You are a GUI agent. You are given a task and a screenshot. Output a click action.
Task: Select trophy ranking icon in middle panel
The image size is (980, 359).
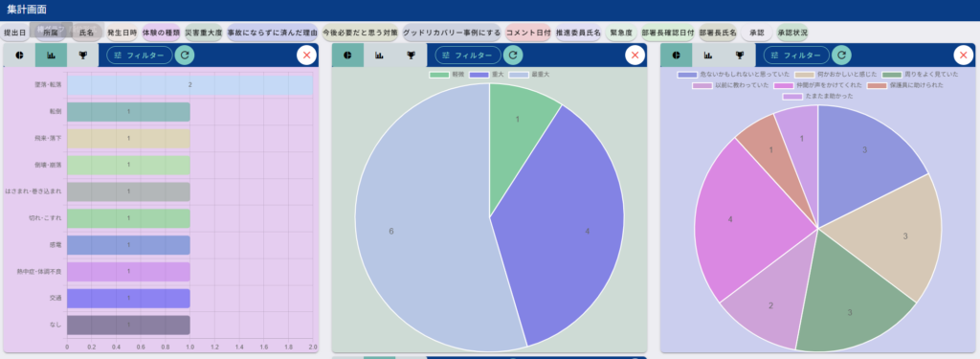(x=411, y=55)
